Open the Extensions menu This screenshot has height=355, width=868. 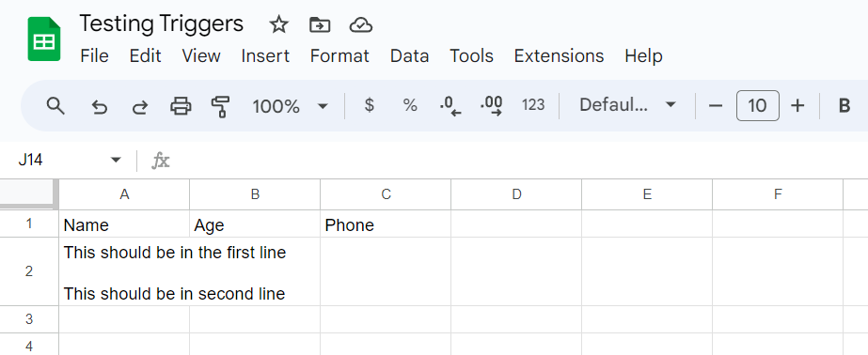(559, 55)
